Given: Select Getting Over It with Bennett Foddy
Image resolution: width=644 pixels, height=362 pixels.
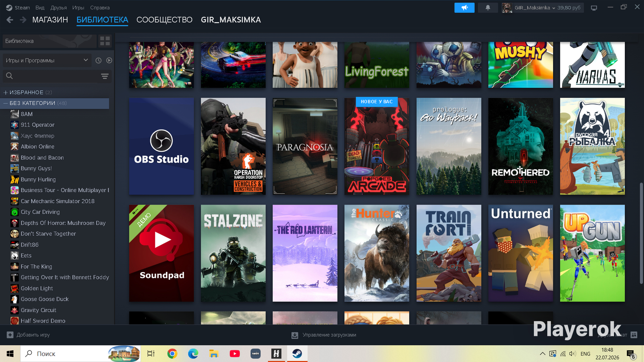Looking at the screenshot, I should pyautogui.click(x=65, y=277).
